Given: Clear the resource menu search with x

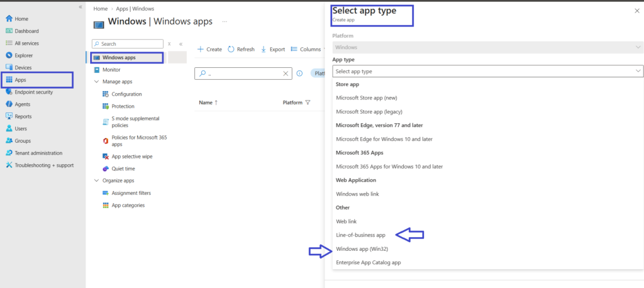Looking at the screenshot, I should [x=169, y=44].
